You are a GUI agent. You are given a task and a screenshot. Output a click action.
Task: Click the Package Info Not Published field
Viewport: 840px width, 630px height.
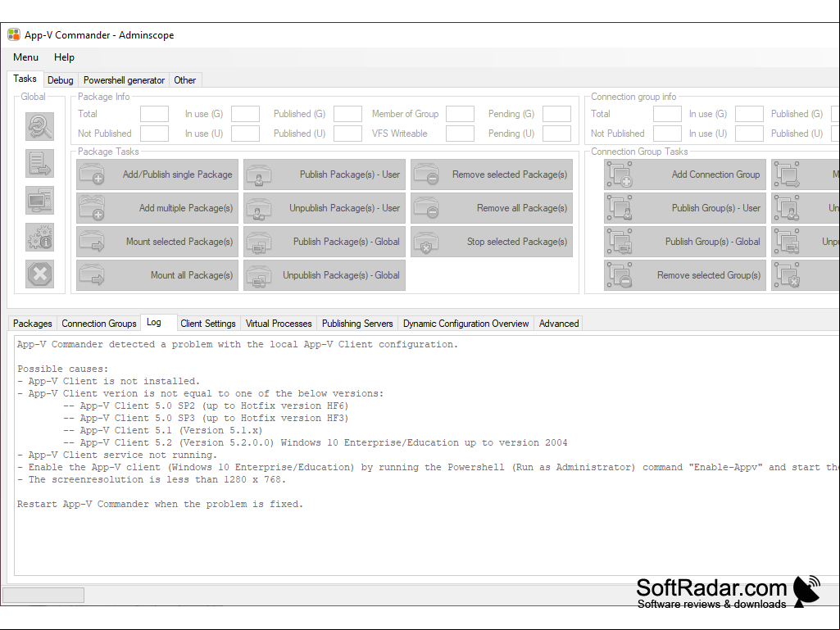click(x=154, y=134)
